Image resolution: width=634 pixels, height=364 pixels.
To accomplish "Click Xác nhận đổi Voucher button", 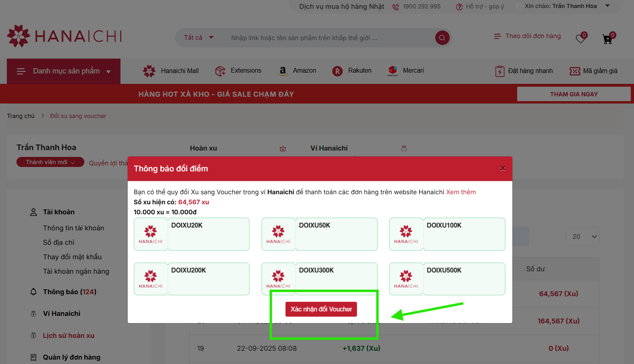I will click(x=321, y=309).
